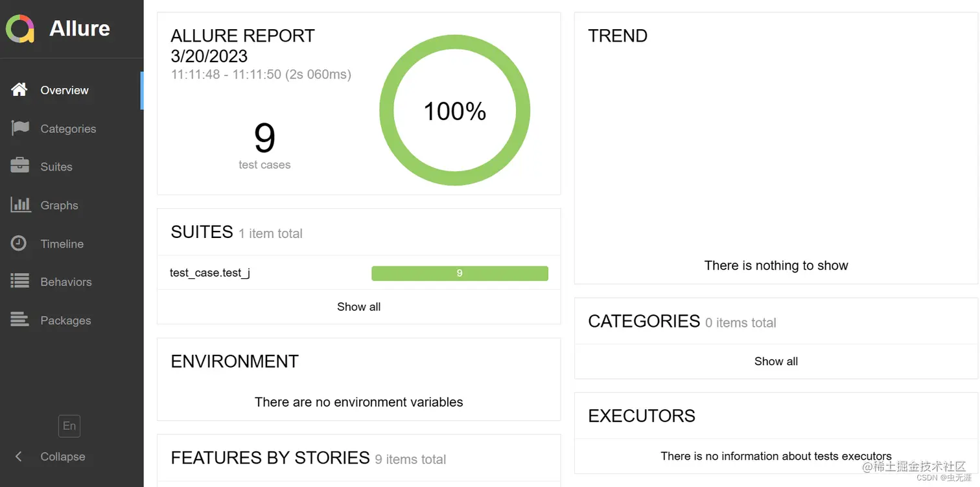
Task: Click the green bar showing 9 passed
Action: [x=460, y=273]
